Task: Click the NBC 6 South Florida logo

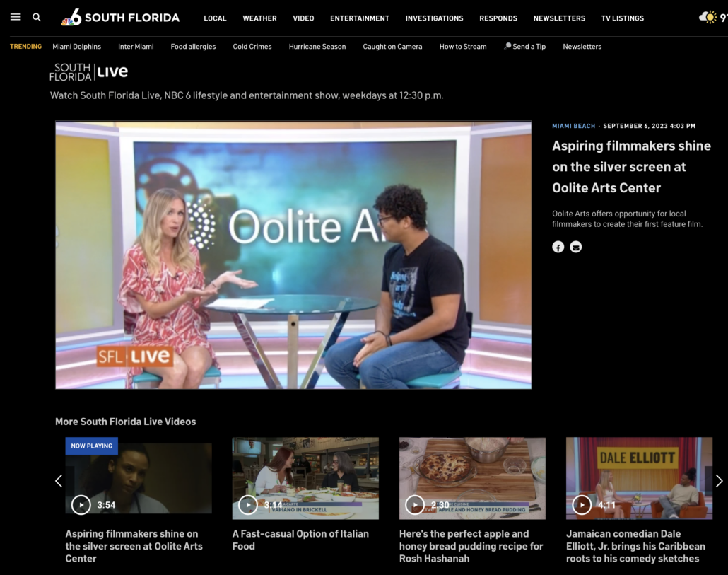Action: 119,18
